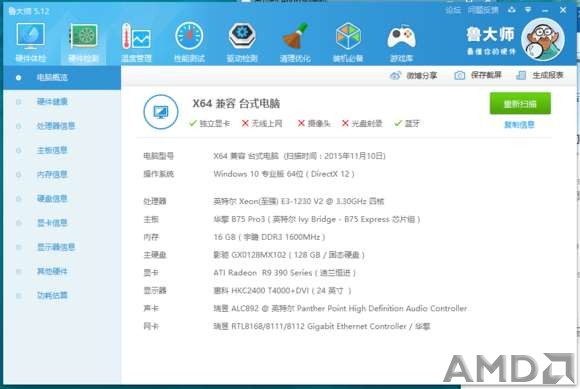Viewport: 580px width, 389px height.
Task: Click the 光盘刻录 status indicator
Action: (x=362, y=124)
